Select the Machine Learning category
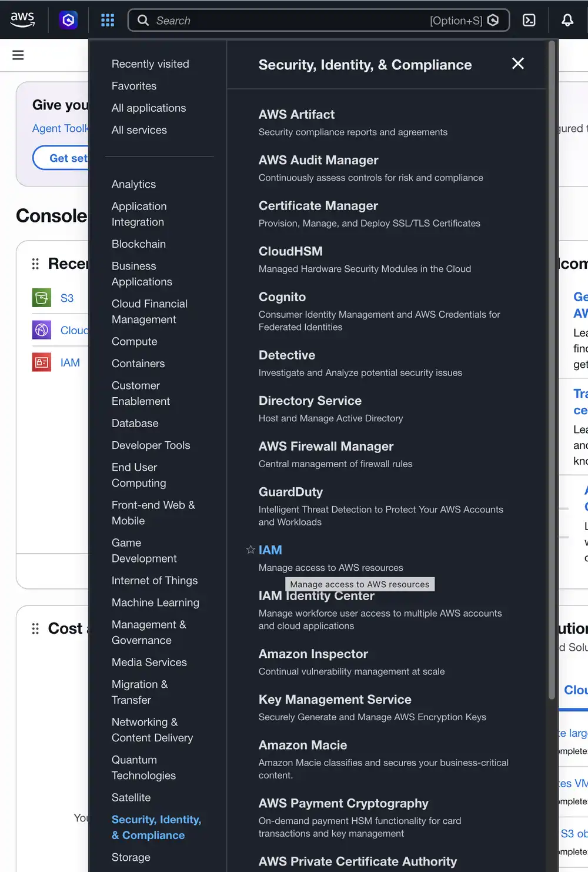This screenshot has width=588, height=872. [155, 603]
